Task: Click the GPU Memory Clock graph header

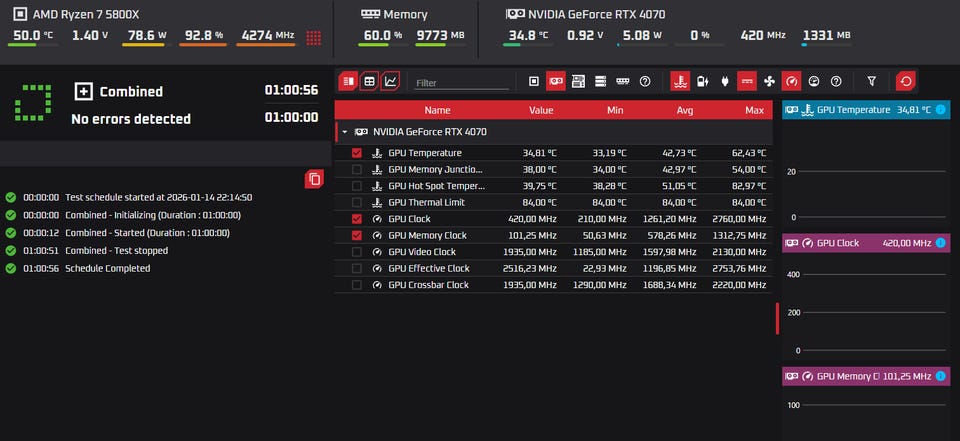Action: click(866, 376)
